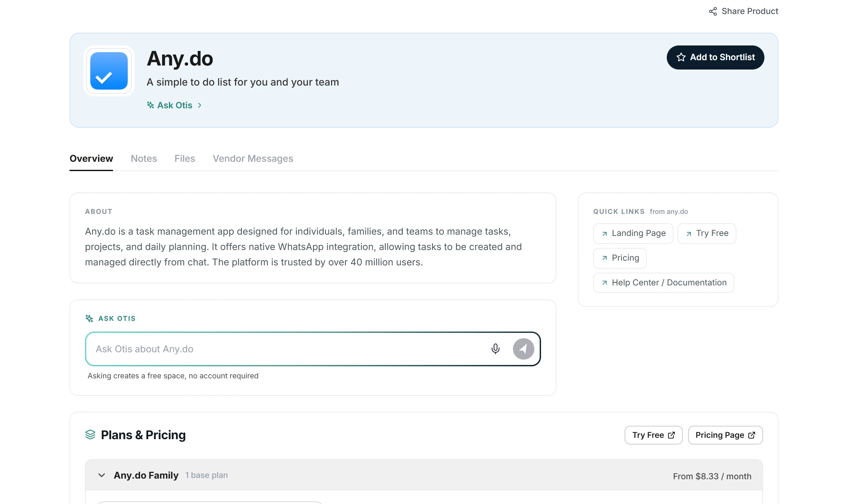Click external link icon on Pricing Page
The height and width of the screenshot is (504, 848).
751,435
